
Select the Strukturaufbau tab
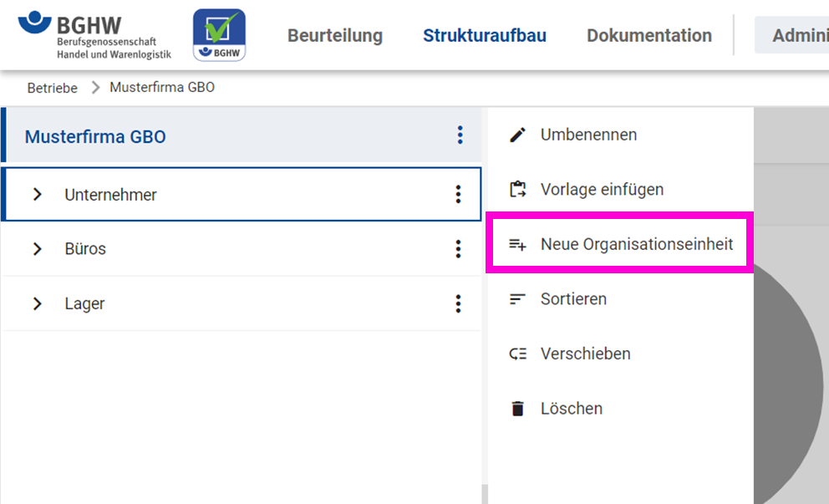point(484,35)
